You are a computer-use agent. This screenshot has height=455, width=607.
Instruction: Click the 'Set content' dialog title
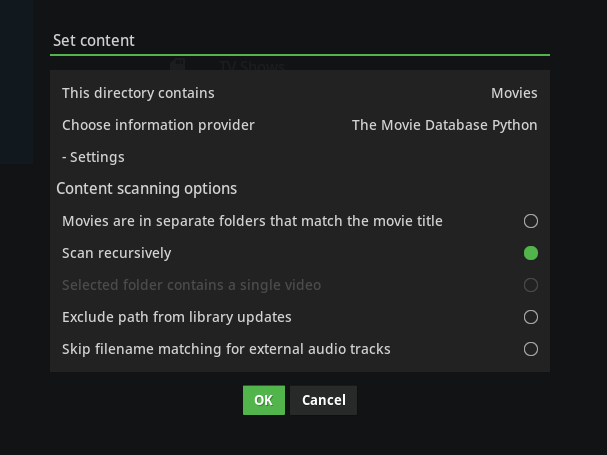[x=94, y=40]
